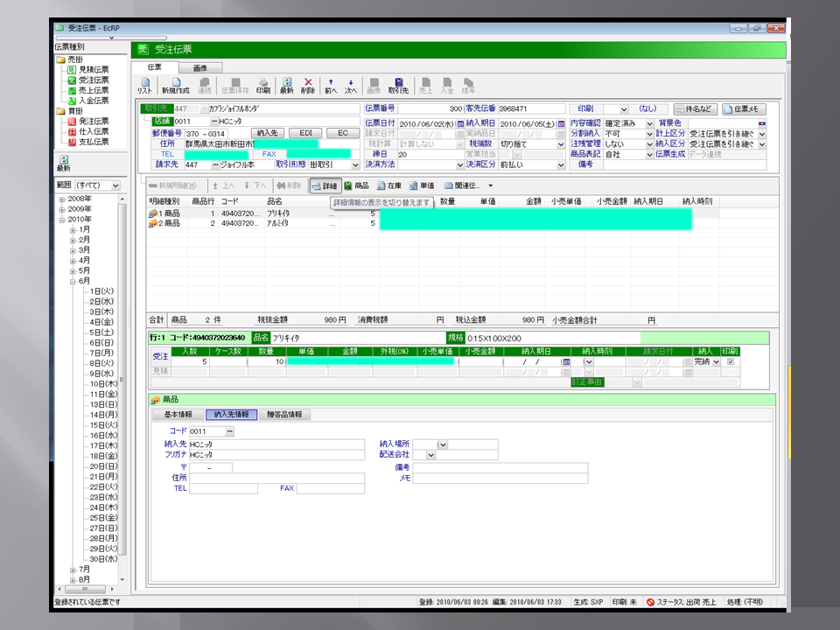
Task: Refresh the slip list with sidebar 最新 icon
Action: coord(63,164)
